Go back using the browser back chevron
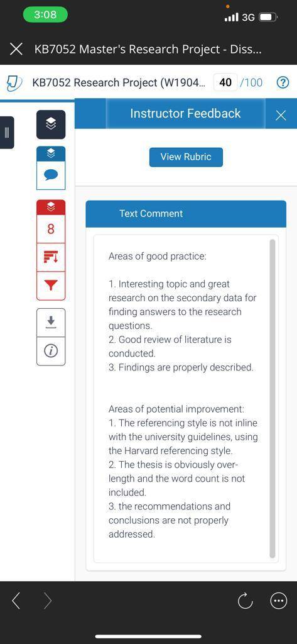 click(x=16, y=601)
